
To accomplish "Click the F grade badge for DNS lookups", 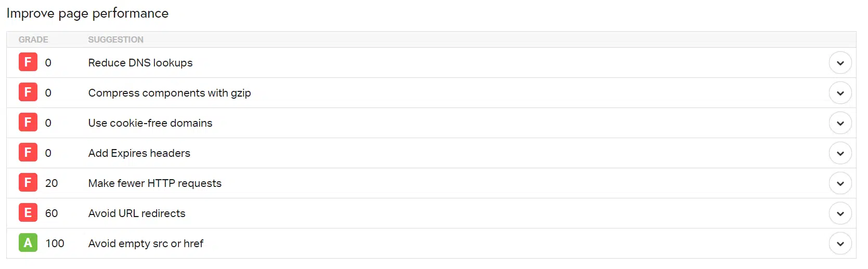I will (x=28, y=62).
